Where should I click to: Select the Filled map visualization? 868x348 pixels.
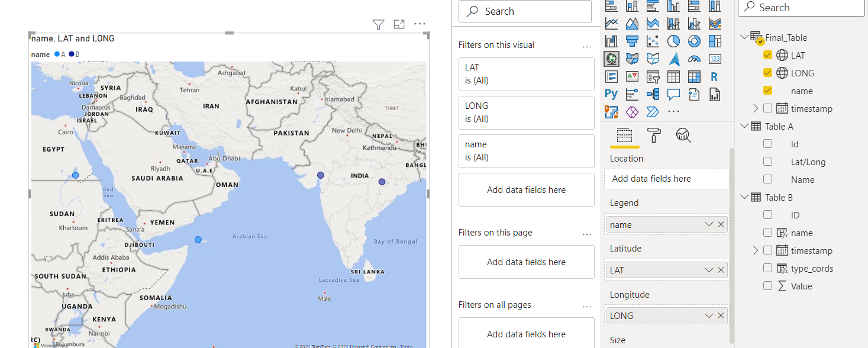632,59
